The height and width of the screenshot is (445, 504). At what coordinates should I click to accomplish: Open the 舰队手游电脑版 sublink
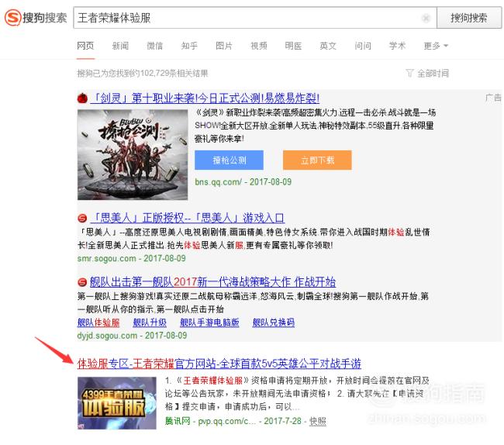pos(209,323)
